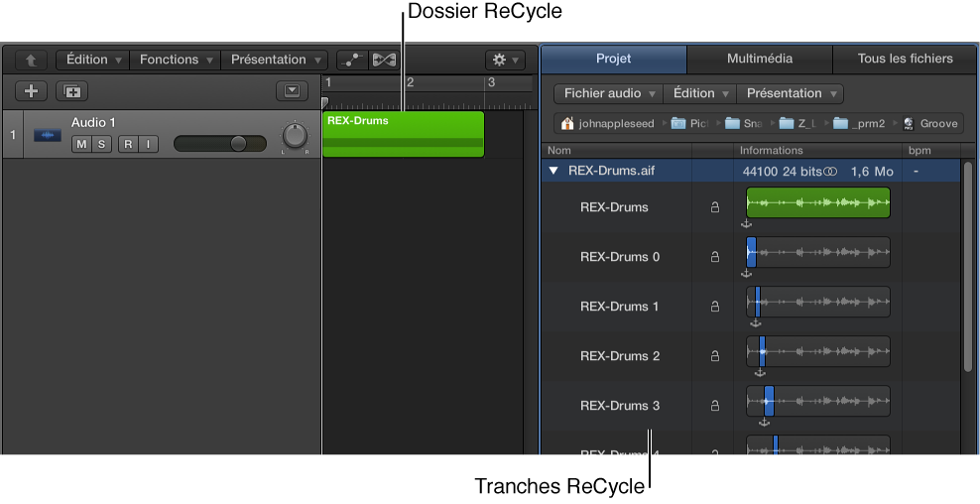Click the playhead at ruler start
The image size is (980, 504).
click(325, 102)
